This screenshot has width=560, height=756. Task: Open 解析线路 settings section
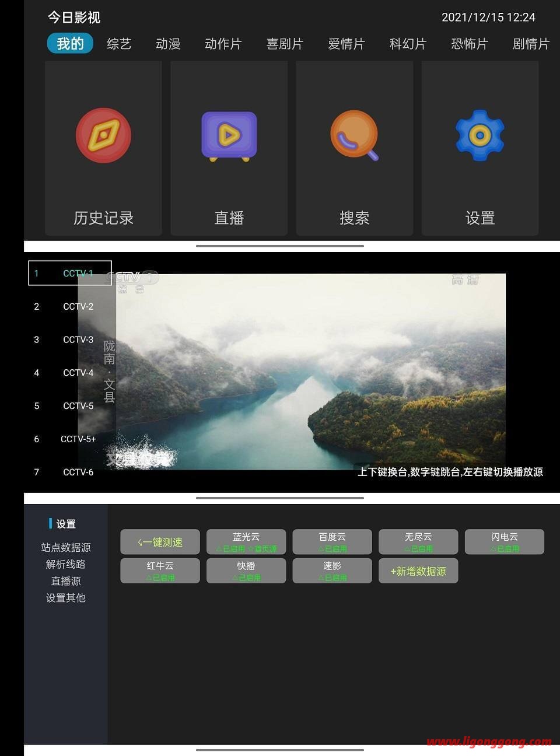tap(66, 564)
